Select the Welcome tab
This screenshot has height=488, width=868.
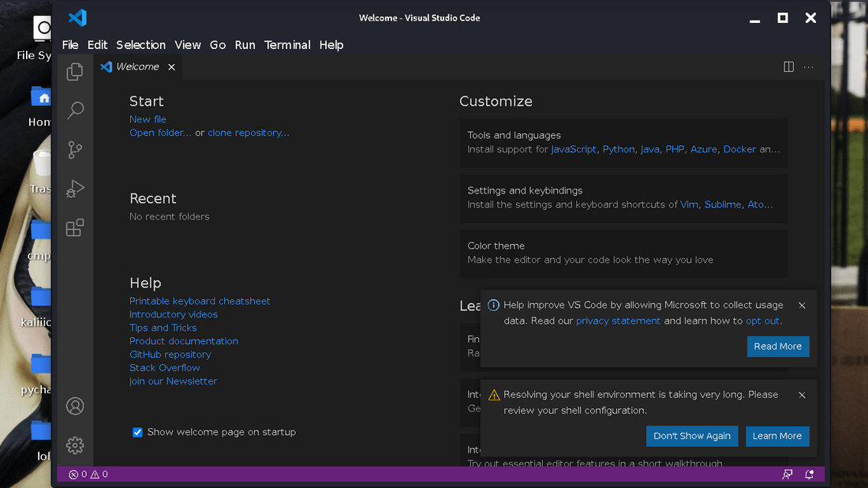[x=137, y=67]
